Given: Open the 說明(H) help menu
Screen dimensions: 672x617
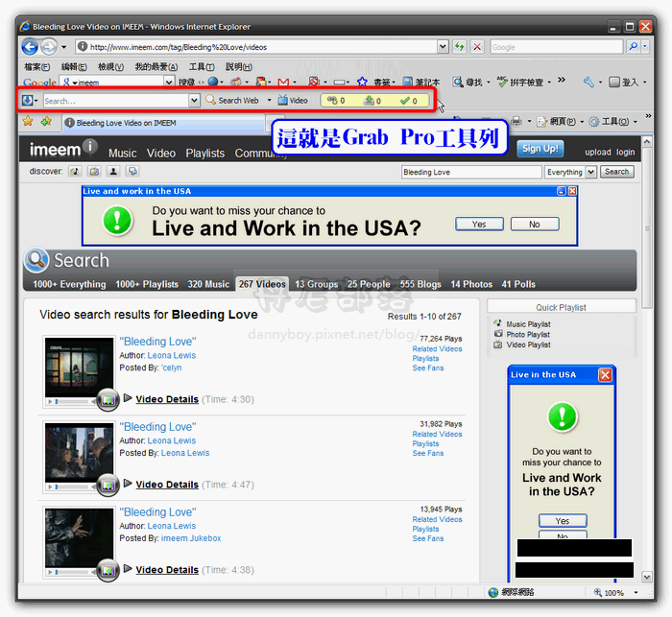Looking at the screenshot, I should (239, 67).
